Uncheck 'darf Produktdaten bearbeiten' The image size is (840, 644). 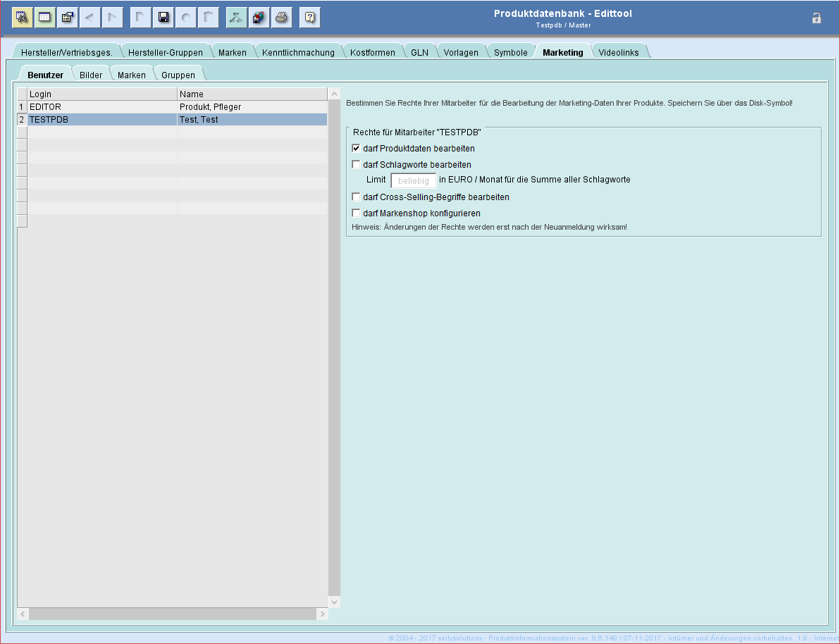(356, 149)
